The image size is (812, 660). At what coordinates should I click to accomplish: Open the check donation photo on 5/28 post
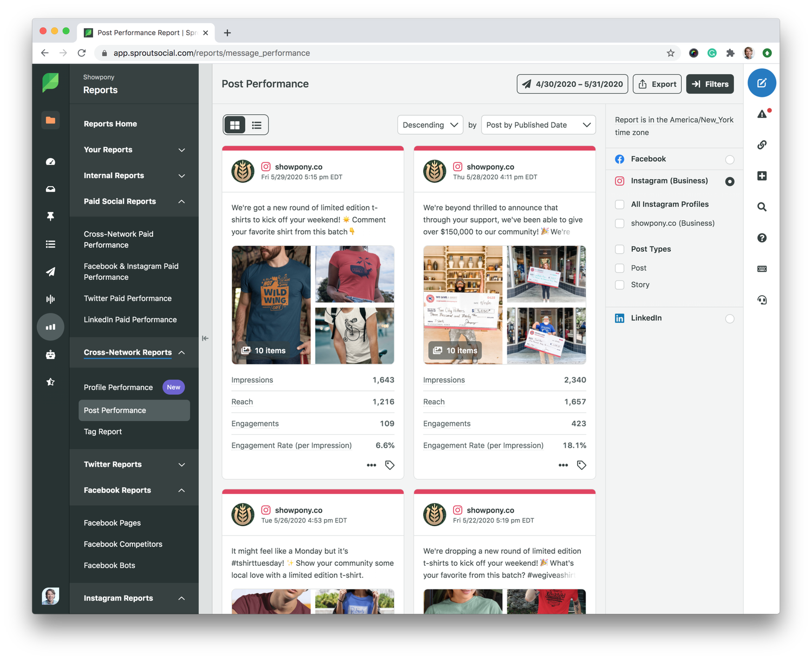pos(463,305)
